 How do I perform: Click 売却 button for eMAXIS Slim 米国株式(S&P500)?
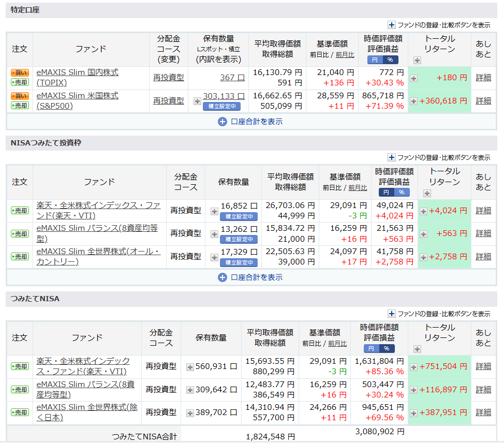click(x=20, y=106)
